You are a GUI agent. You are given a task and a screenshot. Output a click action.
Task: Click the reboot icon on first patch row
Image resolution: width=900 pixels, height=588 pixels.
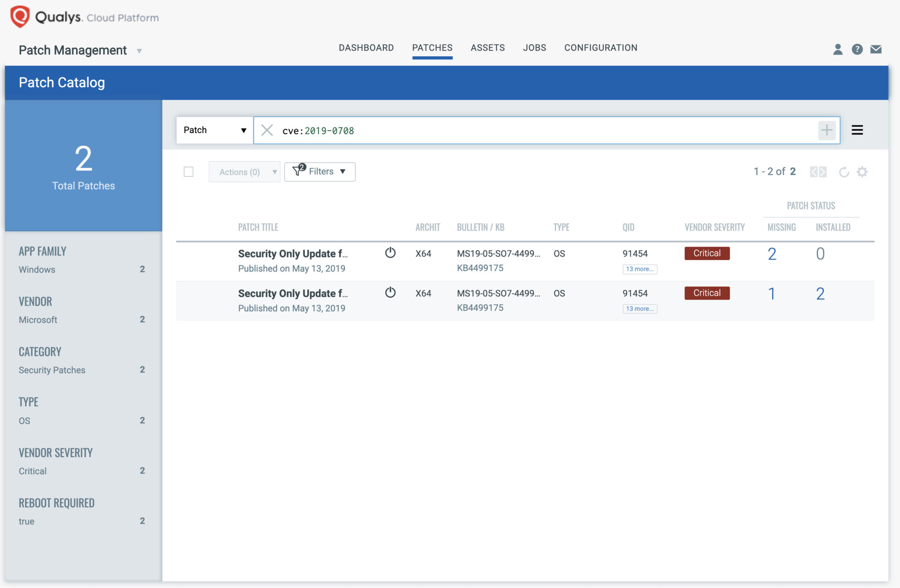click(x=390, y=253)
